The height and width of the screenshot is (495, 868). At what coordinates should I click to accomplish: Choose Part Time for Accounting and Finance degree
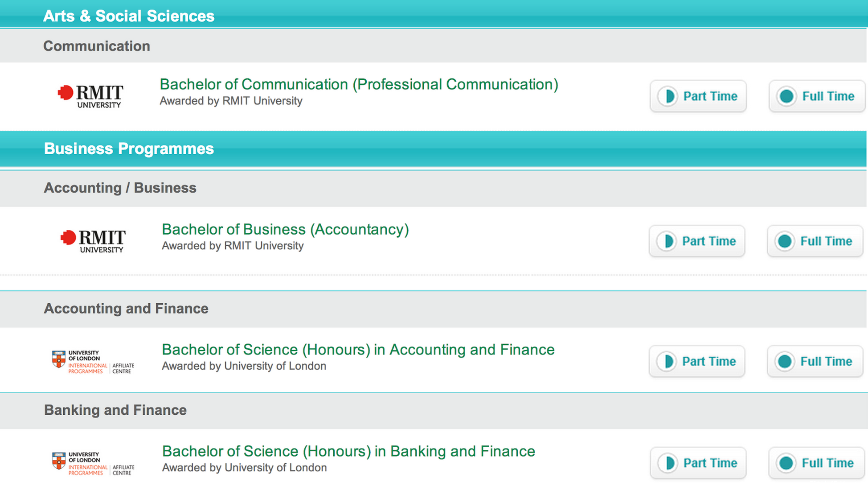click(x=697, y=361)
